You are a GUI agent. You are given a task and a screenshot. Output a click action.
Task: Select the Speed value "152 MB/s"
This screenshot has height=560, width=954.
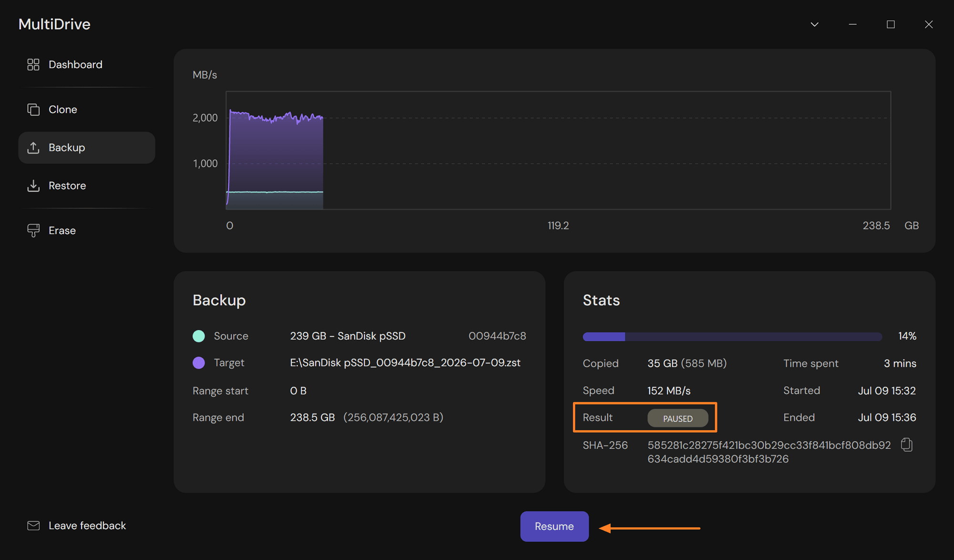pos(669,391)
